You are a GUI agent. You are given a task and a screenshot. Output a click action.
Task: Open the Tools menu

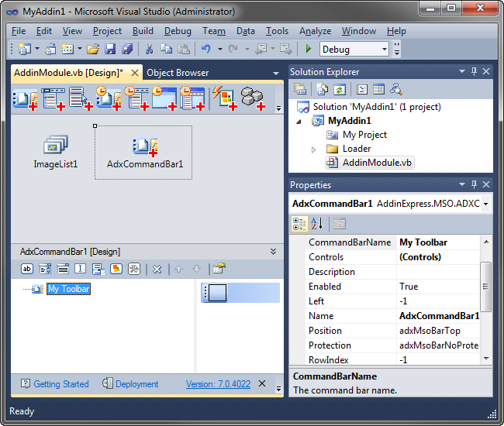(x=277, y=31)
